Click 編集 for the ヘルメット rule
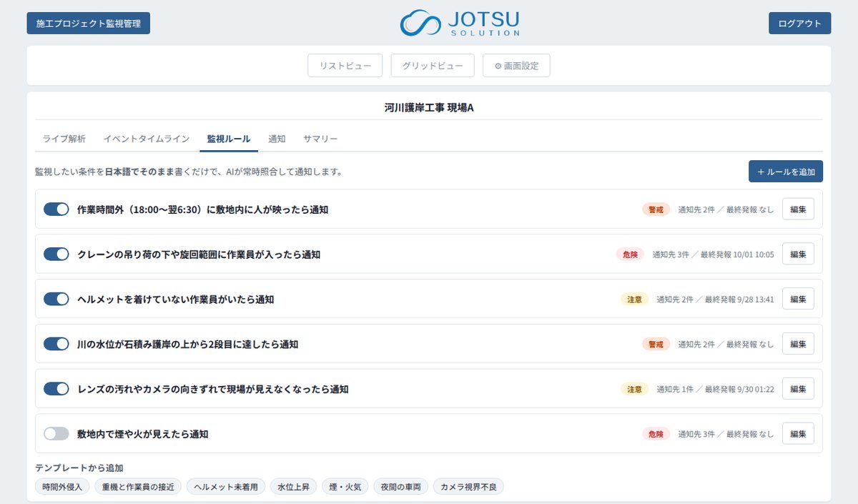The image size is (858, 504). click(x=798, y=300)
